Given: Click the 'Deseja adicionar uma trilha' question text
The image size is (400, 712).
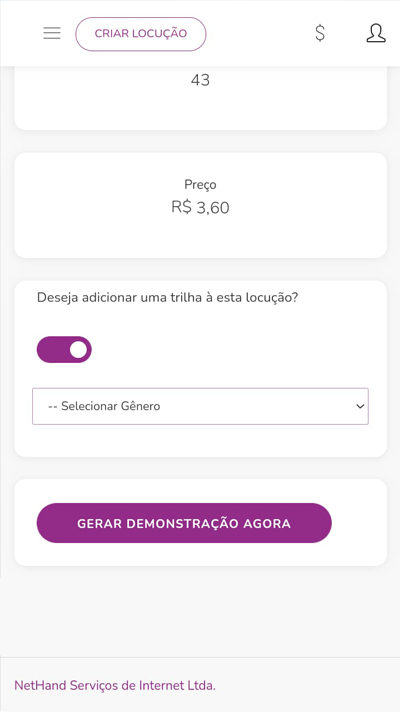Looking at the screenshot, I should point(167,298).
